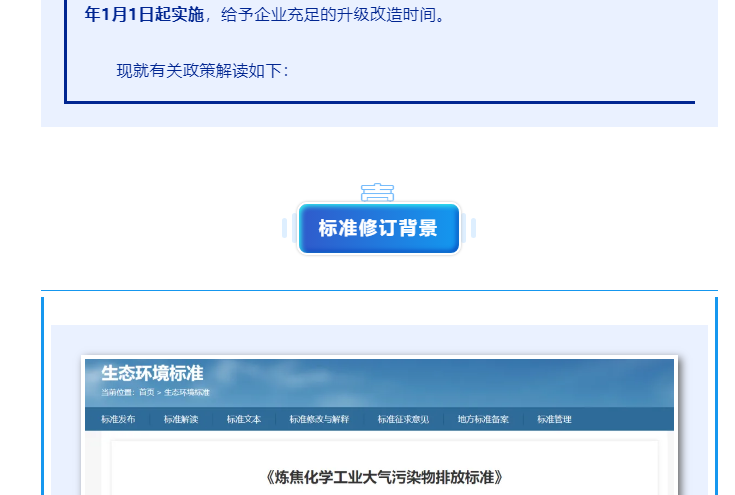Click the 首页 breadcrumb link
This screenshot has height=495, width=735.
(146, 392)
